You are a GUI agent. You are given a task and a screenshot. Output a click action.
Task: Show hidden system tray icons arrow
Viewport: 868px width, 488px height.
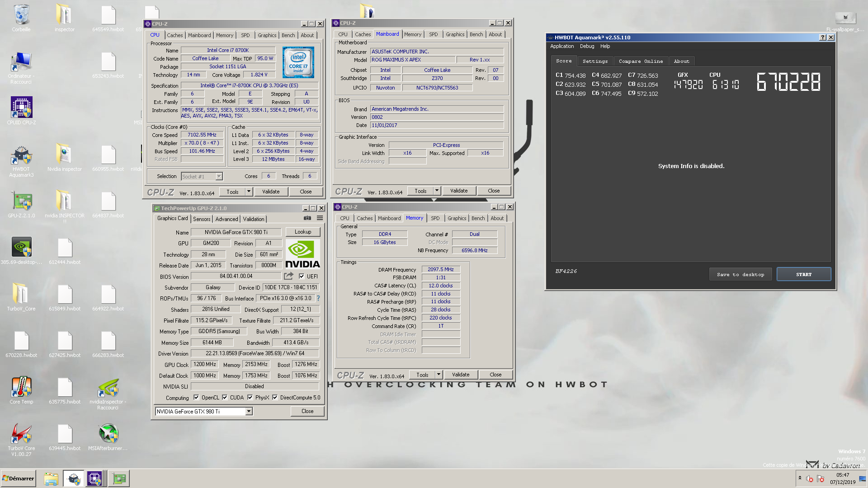[800, 478]
